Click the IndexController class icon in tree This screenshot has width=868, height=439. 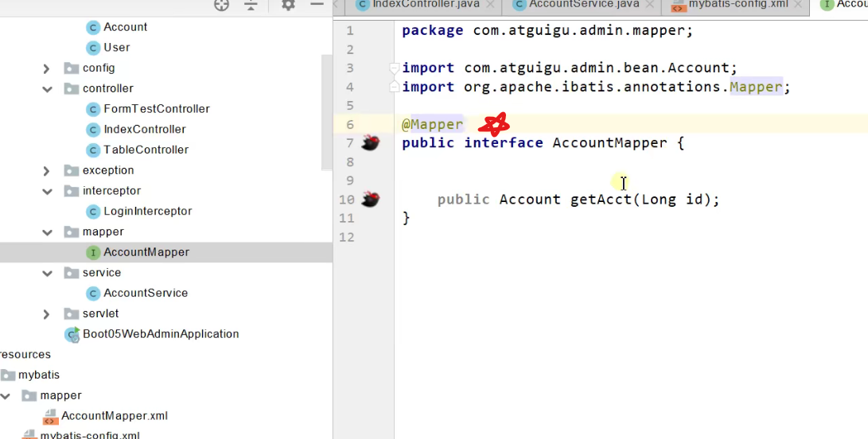pos(93,130)
